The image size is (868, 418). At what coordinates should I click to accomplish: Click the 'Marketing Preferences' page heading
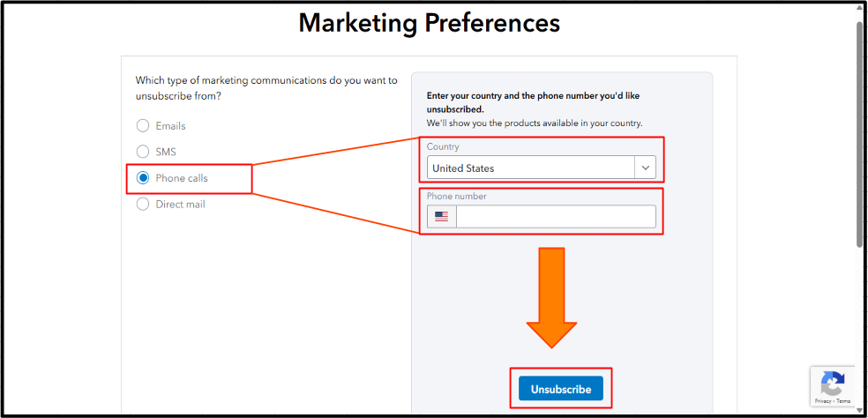click(x=429, y=23)
